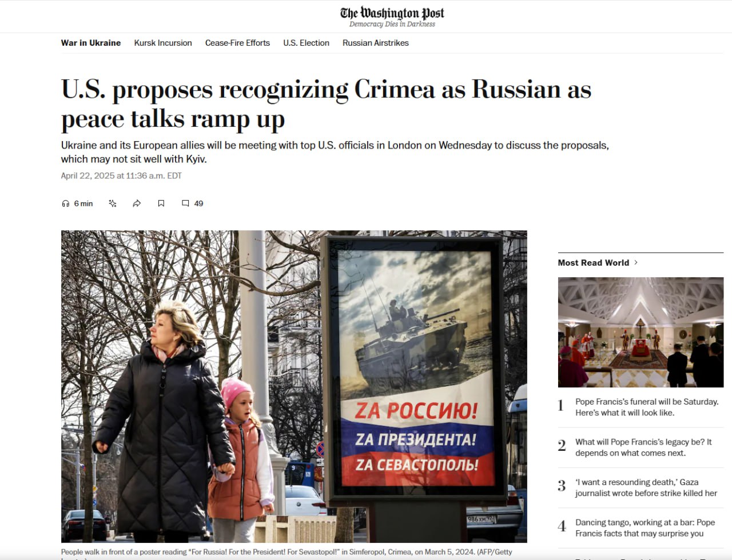Read the Gaza journalist resounding death story

pyautogui.click(x=646, y=487)
